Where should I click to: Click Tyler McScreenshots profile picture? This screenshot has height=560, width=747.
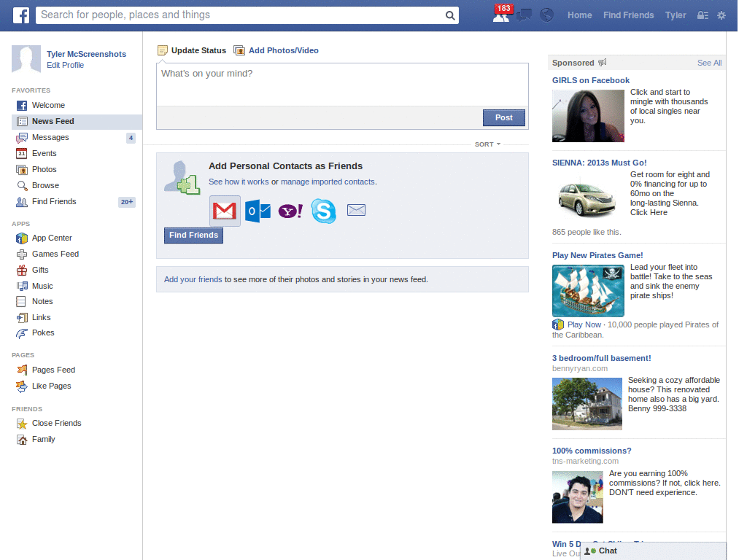pyautogui.click(x=26, y=59)
